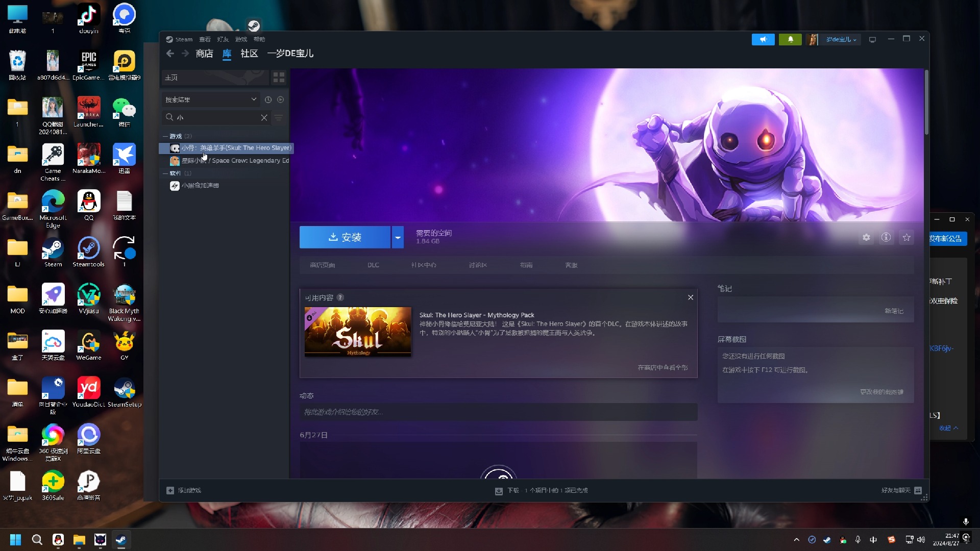
Task: Expand the 搜索结果 filter dropdown
Action: (211, 99)
